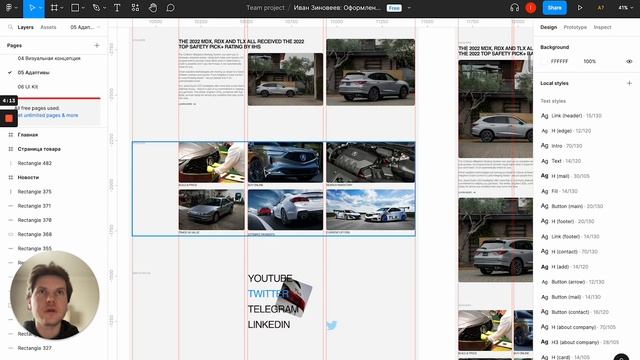
Task: Open the Frame tool options dropdown
Action: tap(62, 8)
